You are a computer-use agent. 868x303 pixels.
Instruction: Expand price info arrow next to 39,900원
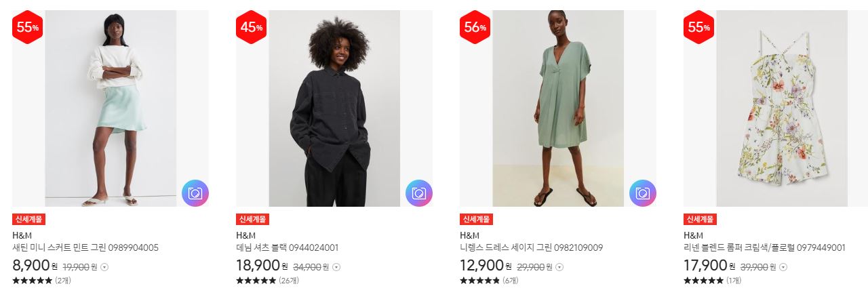point(783,267)
